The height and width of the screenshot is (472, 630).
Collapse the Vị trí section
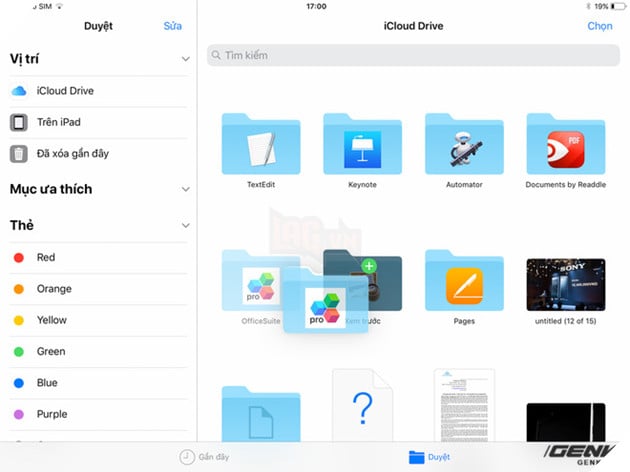click(185, 60)
